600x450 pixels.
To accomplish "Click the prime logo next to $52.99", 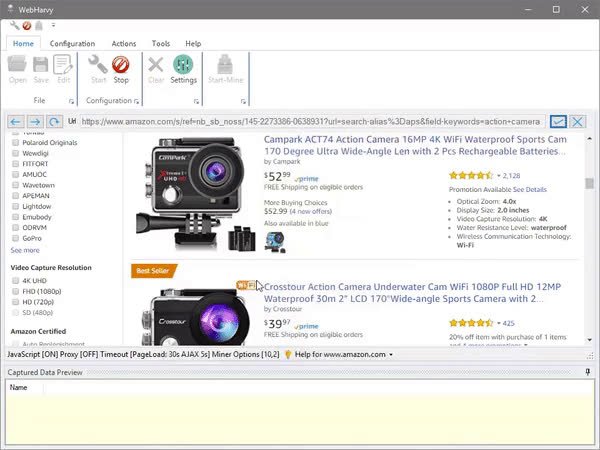I will [307, 179].
